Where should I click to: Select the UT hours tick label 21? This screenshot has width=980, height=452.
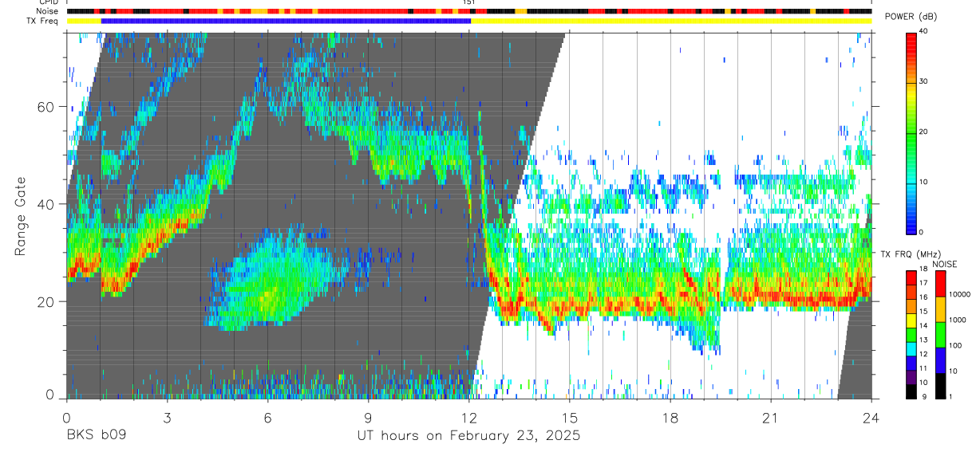(771, 418)
